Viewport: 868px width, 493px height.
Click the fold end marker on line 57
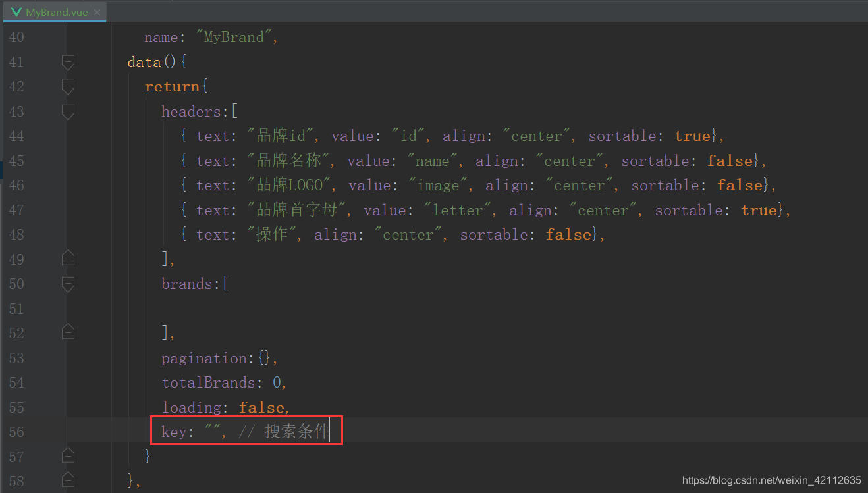68,456
